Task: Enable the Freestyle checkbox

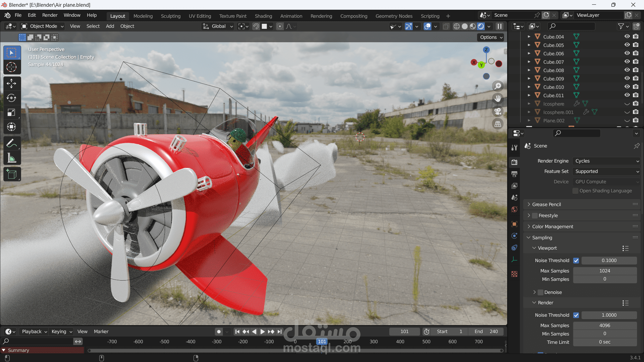Action: click(535, 216)
